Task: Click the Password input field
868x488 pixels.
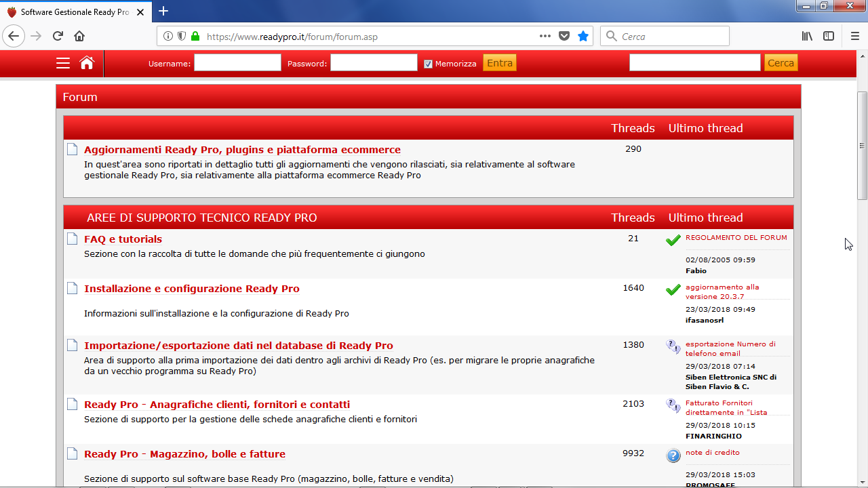Action: tap(374, 63)
